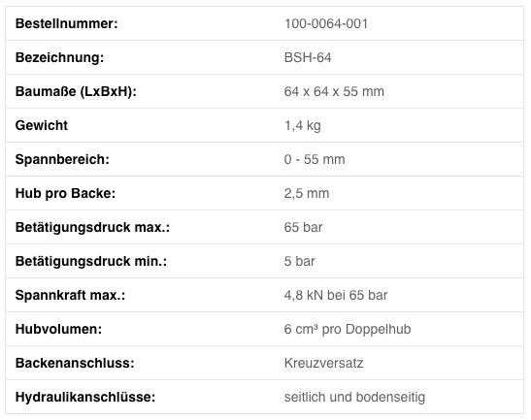Image resolution: width=531 pixels, height=420 pixels.
Task: Click the Bestellnummer value 100-0064-001
Action: [326, 23]
